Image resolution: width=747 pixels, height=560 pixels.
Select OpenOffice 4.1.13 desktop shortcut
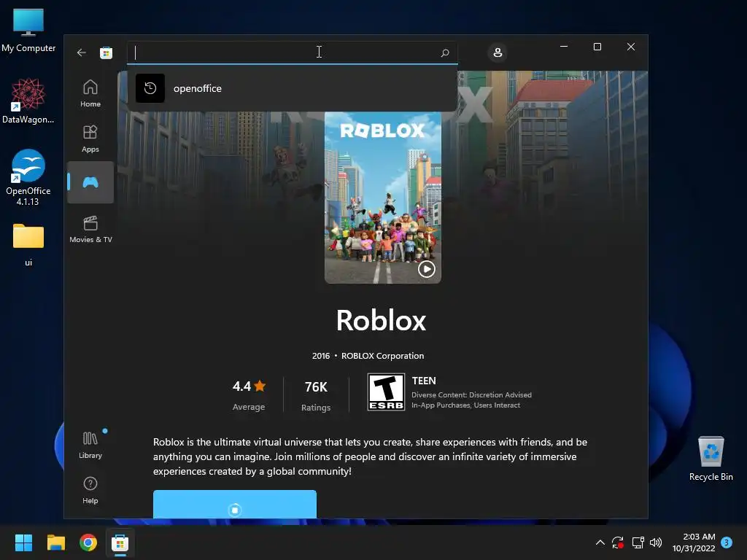click(x=28, y=177)
